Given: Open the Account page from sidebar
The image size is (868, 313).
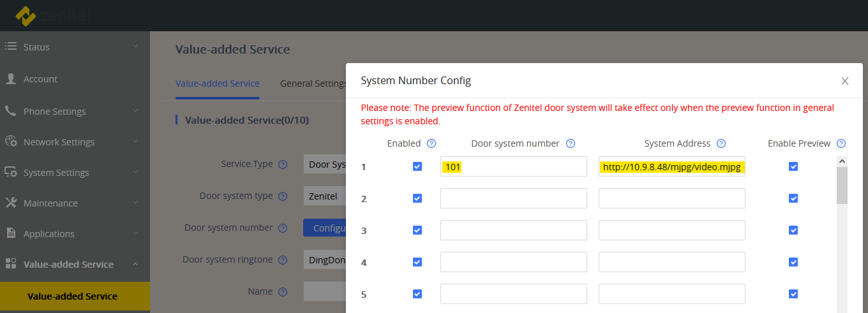Looking at the screenshot, I should [40, 79].
